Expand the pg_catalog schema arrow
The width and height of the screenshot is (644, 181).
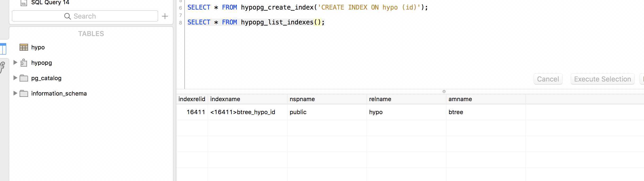point(15,78)
